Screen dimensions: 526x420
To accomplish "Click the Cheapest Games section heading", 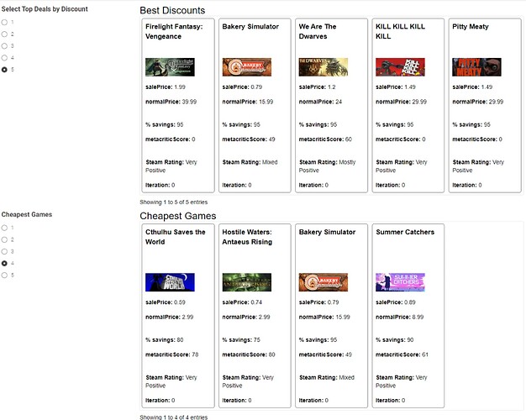I will 178,216.
